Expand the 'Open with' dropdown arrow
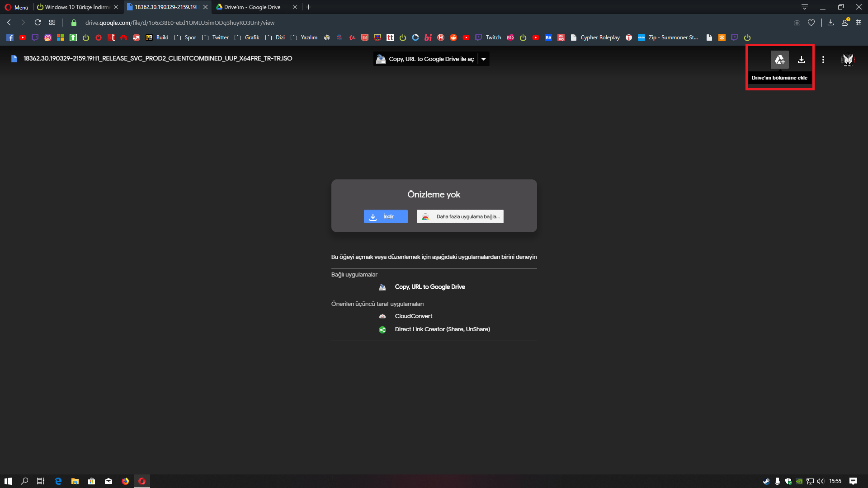 (484, 59)
